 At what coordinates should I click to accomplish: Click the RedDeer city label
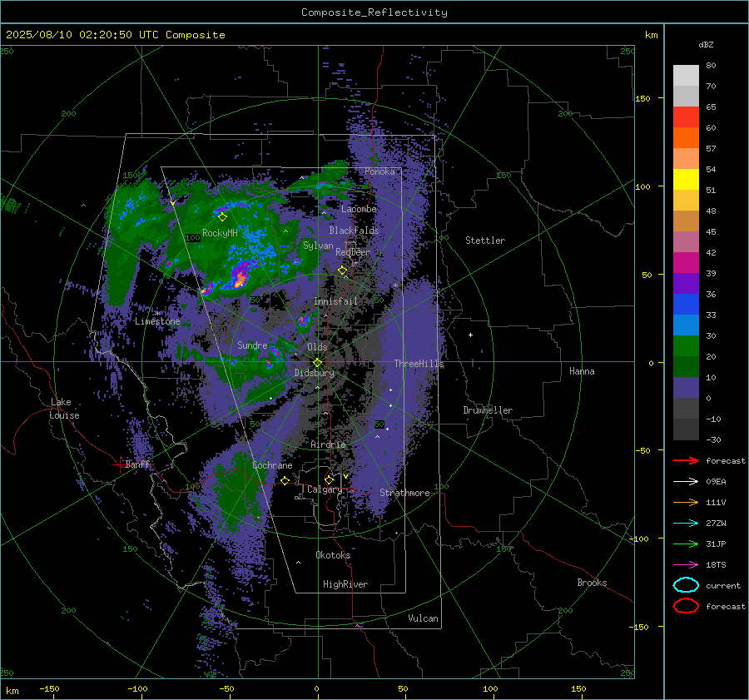[x=353, y=252]
